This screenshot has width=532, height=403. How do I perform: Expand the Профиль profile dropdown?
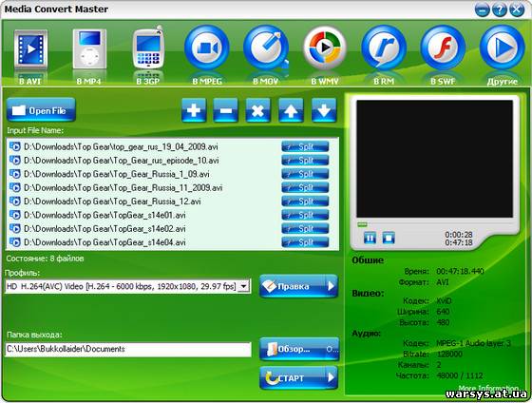point(243,286)
